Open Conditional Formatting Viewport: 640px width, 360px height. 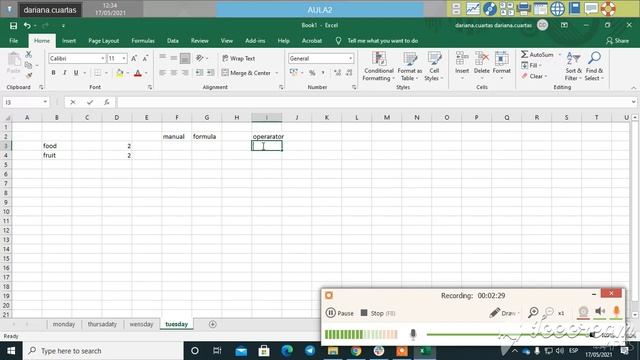378,67
